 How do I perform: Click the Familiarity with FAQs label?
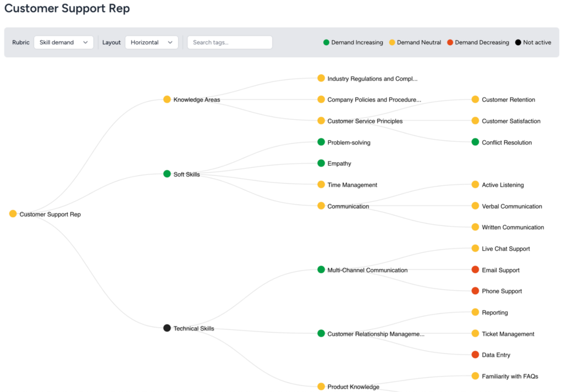click(510, 377)
